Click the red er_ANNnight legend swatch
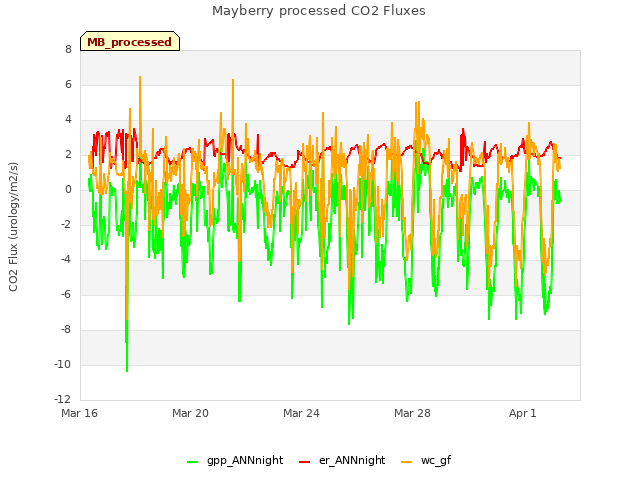This screenshot has height=480, width=640. pos(304,462)
